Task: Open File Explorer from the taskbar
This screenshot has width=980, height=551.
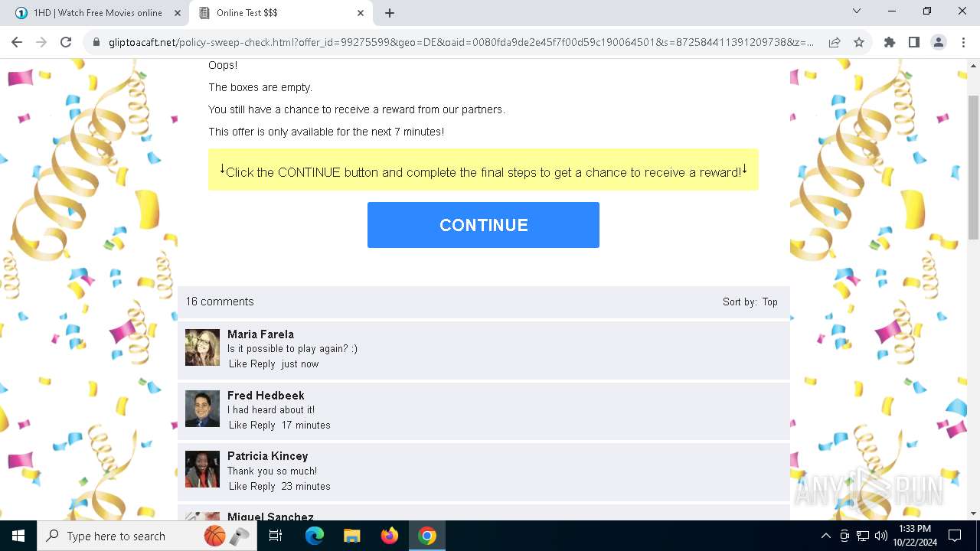Action: (x=352, y=536)
